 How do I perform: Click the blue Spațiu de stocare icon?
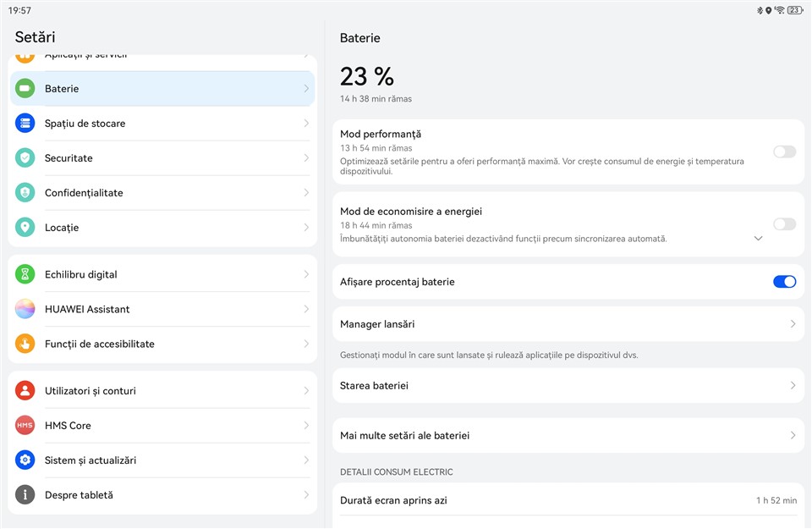(x=25, y=124)
